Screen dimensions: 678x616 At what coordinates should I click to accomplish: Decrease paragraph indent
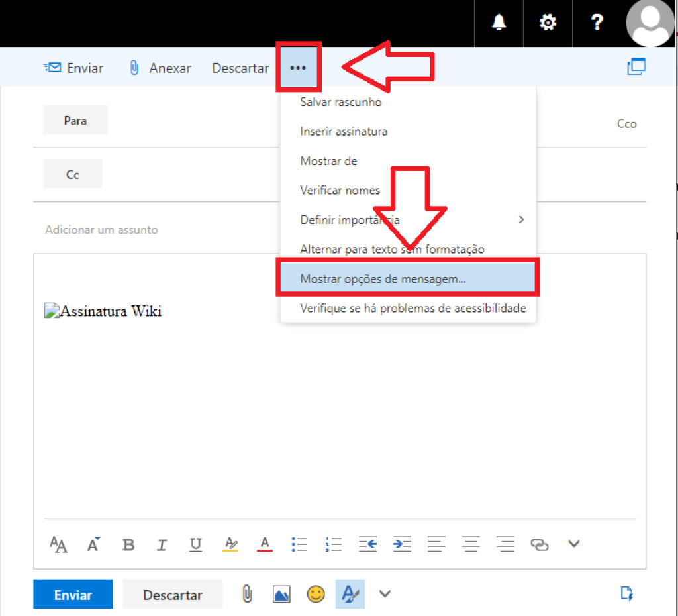[x=367, y=544]
